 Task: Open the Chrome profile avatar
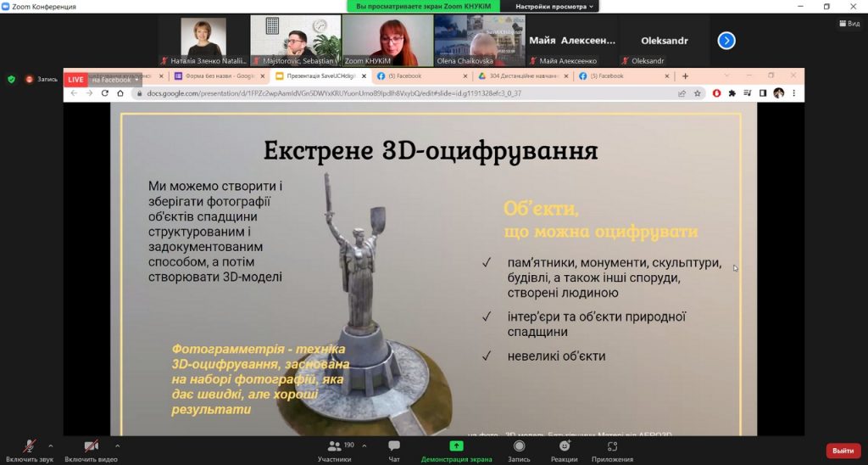tap(779, 93)
